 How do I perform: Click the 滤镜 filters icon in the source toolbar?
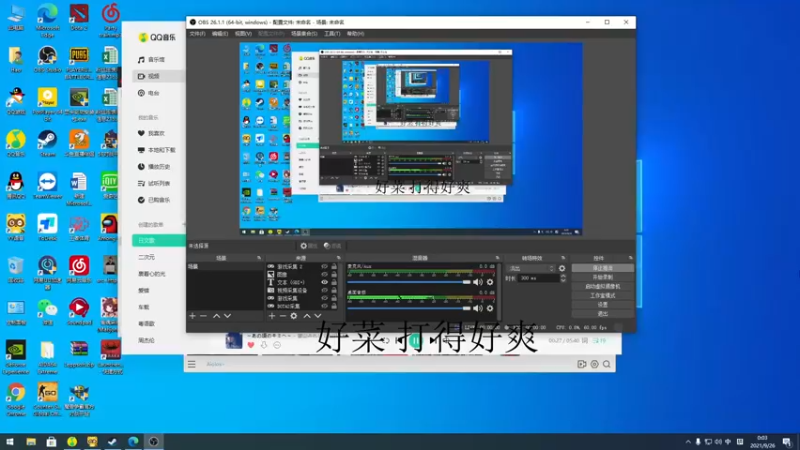[332, 246]
